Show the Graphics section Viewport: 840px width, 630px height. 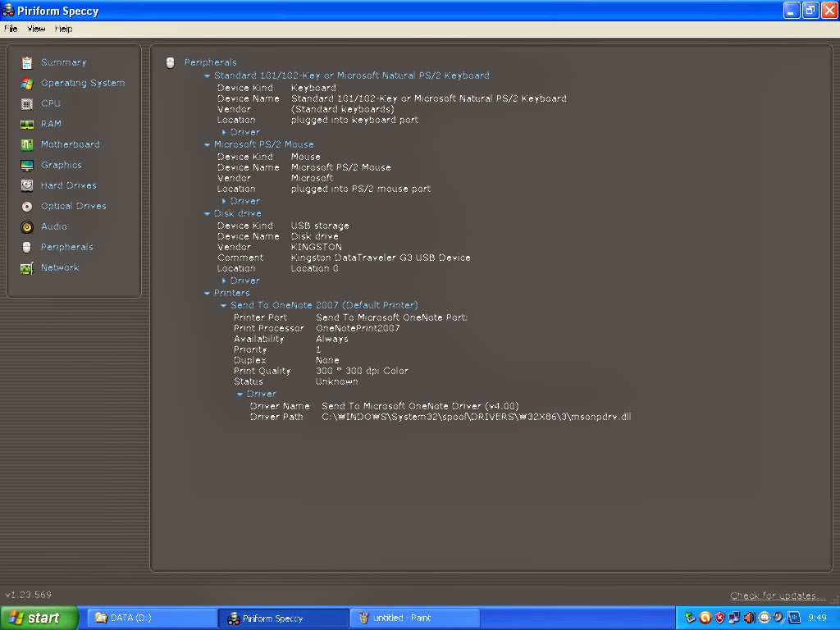coord(61,165)
